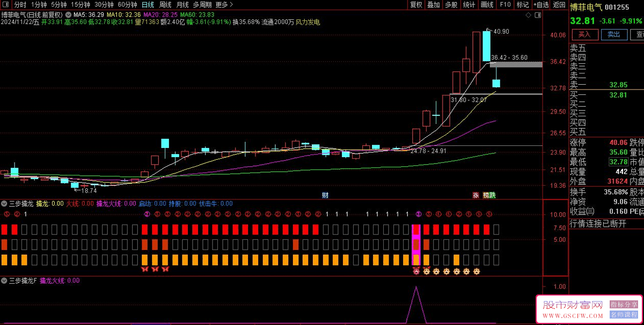The height and width of the screenshot is (325, 644).
Task: Click the 返回 back button
Action: [559, 5]
